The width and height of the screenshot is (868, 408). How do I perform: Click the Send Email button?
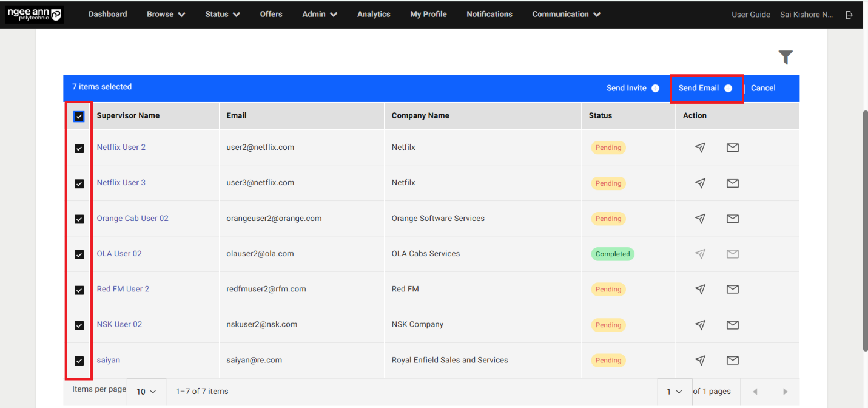pyautogui.click(x=705, y=88)
